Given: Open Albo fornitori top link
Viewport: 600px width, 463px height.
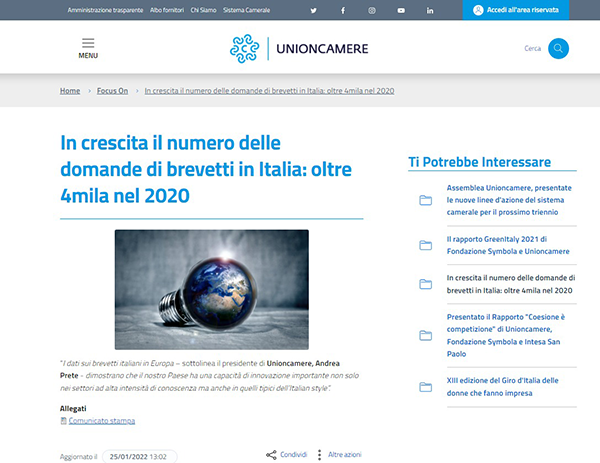Looking at the screenshot, I should click(167, 10).
